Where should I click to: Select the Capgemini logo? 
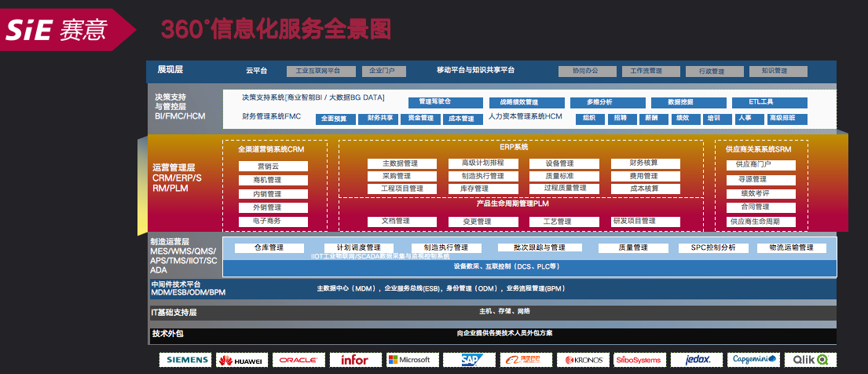(x=753, y=360)
